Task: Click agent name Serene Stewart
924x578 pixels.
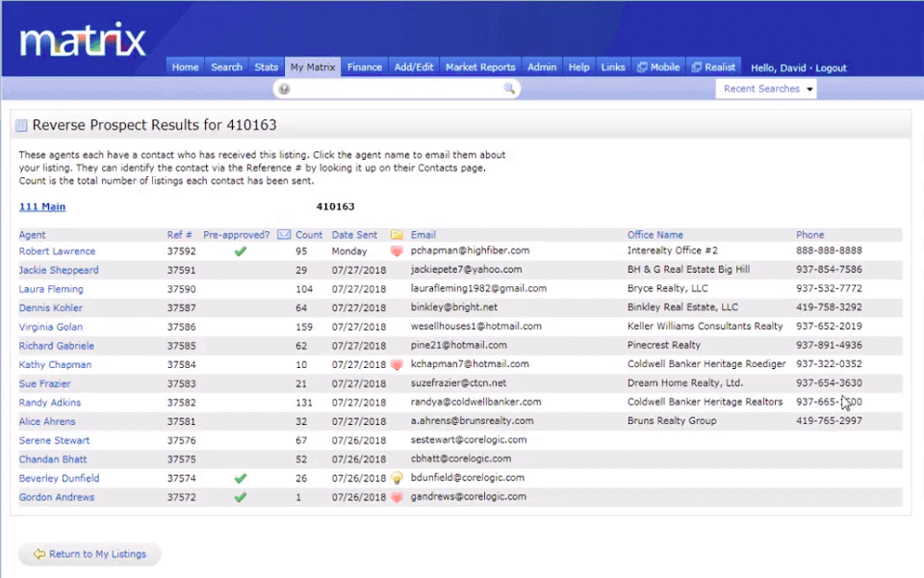Action: (54, 440)
